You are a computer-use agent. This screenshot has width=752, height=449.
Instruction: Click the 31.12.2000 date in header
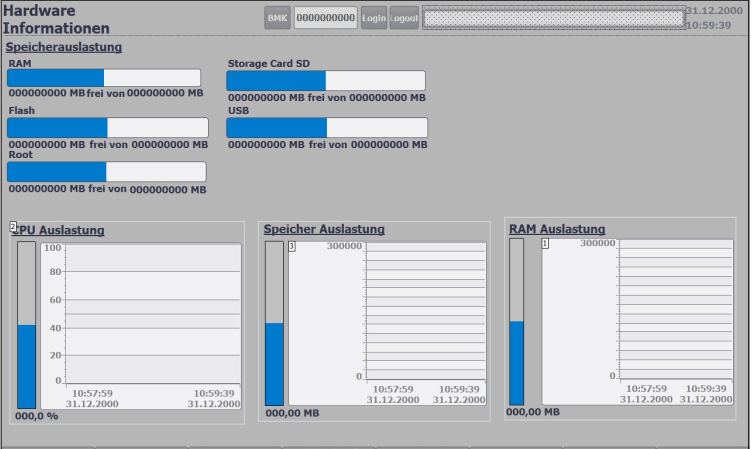click(714, 11)
